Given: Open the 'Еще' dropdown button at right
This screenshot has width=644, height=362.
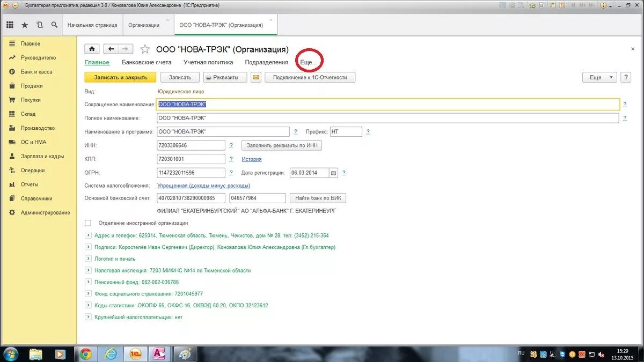Looking at the screenshot, I should click(599, 77).
